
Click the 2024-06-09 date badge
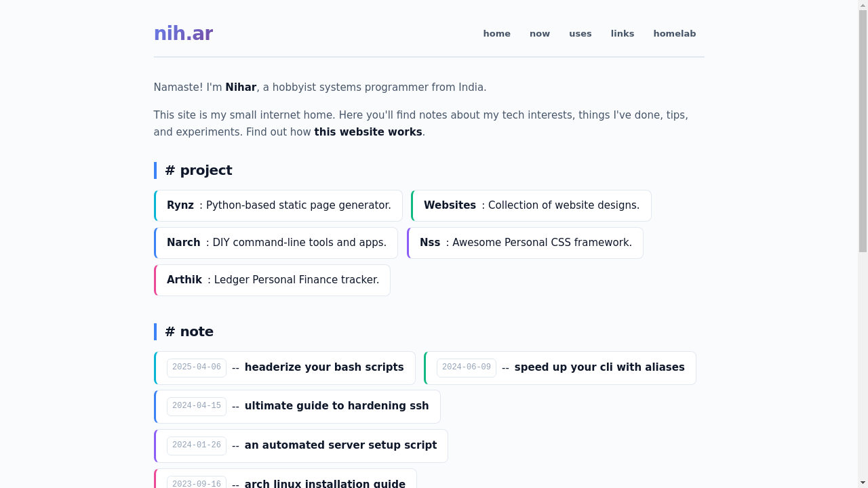point(467,367)
